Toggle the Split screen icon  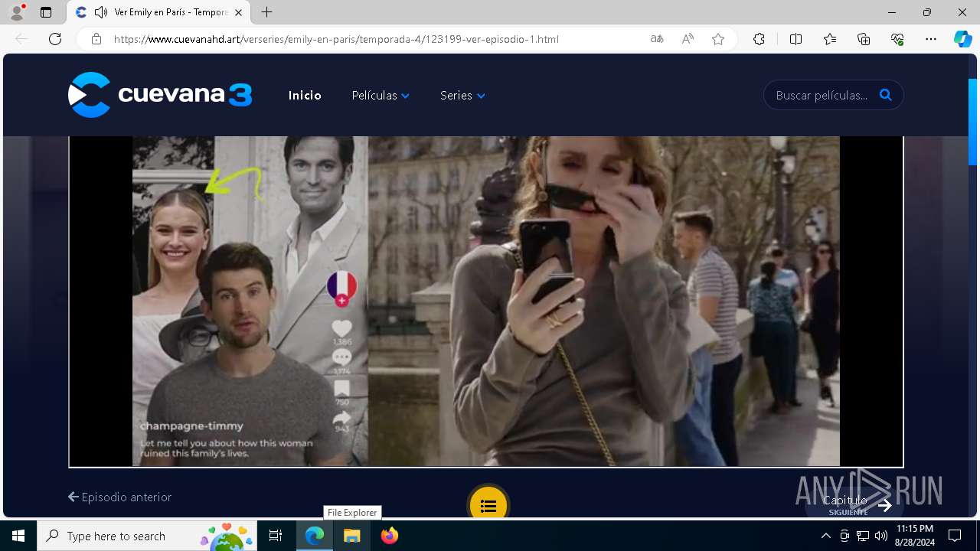[795, 39]
